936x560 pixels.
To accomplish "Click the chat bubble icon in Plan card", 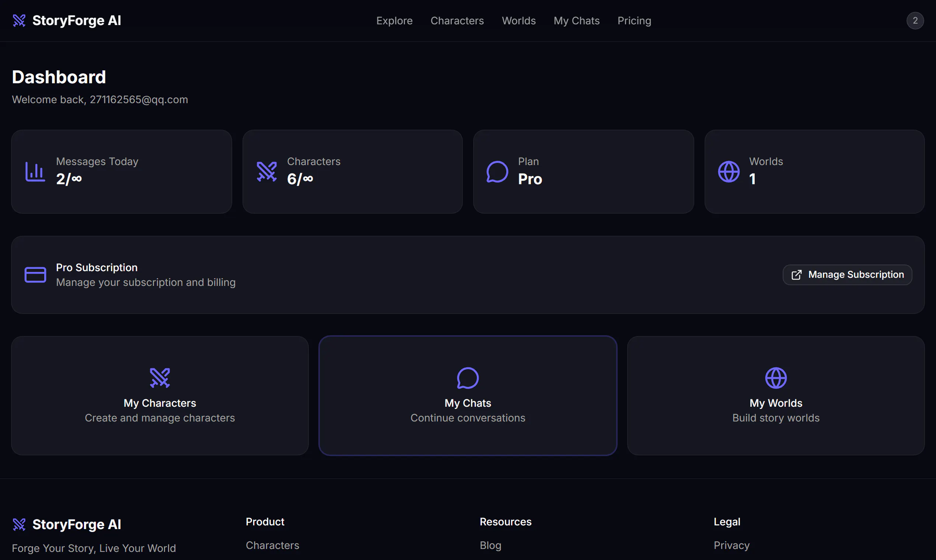I will (x=497, y=172).
